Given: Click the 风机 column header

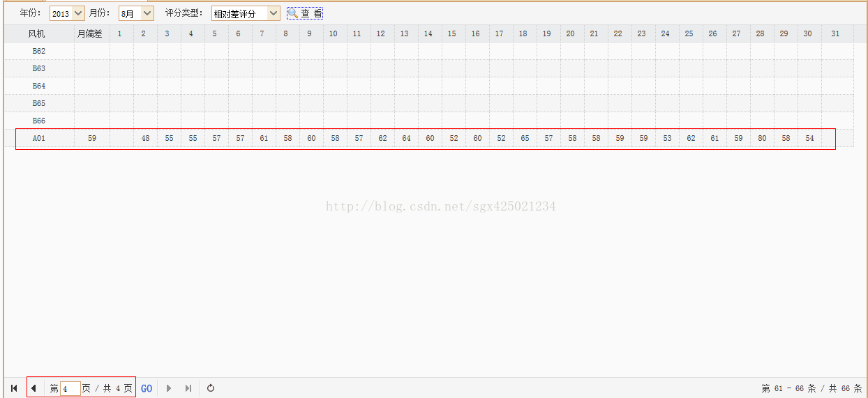Looking at the screenshot, I should 39,33.
